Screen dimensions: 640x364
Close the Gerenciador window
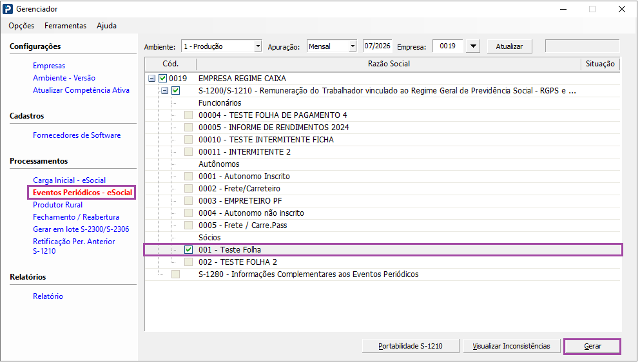tap(622, 9)
